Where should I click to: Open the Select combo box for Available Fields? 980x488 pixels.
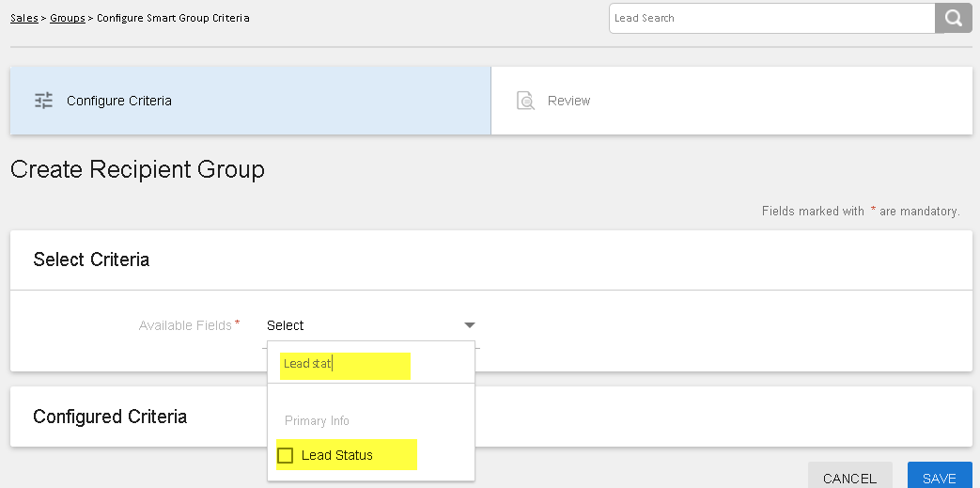point(366,325)
